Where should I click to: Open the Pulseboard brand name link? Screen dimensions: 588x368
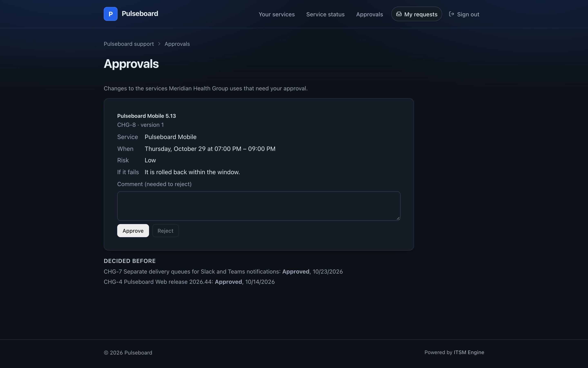click(x=140, y=14)
